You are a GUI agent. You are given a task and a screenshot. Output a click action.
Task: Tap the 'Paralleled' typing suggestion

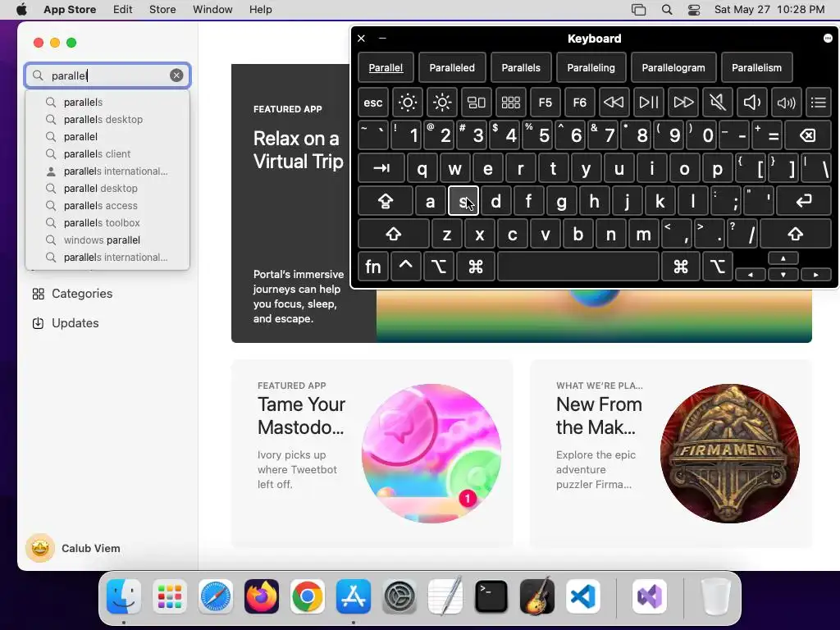[x=452, y=68]
